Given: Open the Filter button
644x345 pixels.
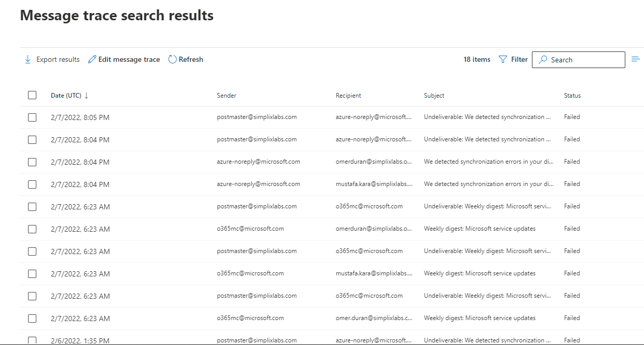Looking at the screenshot, I should point(513,60).
